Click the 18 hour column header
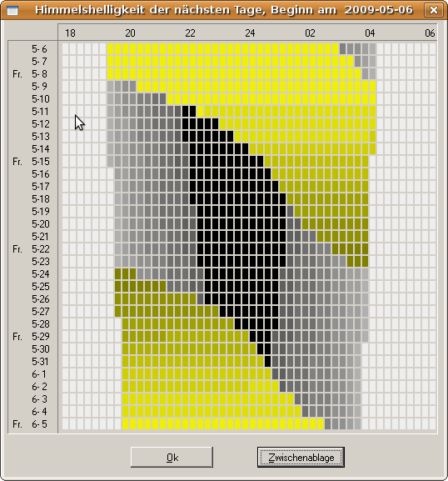 click(x=70, y=33)
